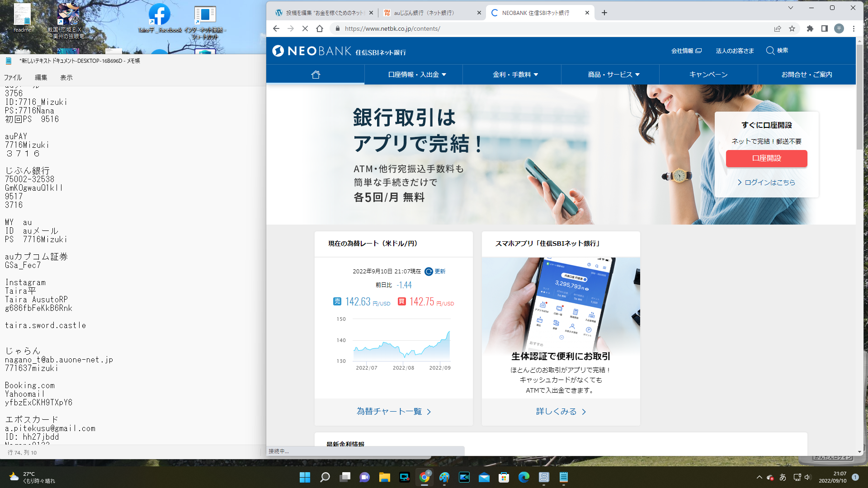Click the browser stop loading X icon
The image size is (868, 488).
tap(305, 28)
